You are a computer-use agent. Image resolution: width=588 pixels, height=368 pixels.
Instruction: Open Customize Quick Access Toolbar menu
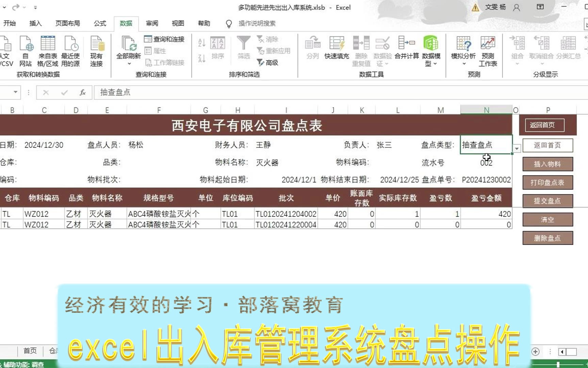[35, 7]
